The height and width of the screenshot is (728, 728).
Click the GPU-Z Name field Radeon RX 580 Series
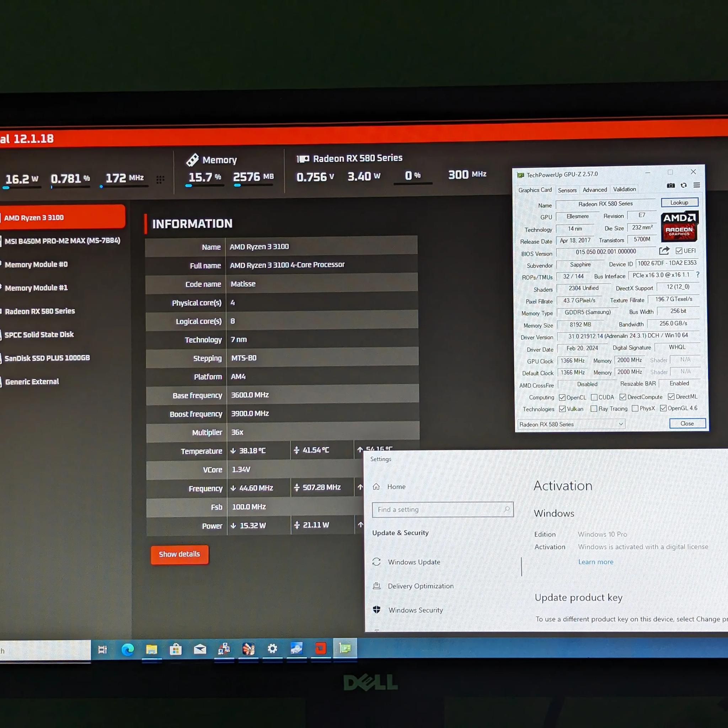tap(605, 204)
